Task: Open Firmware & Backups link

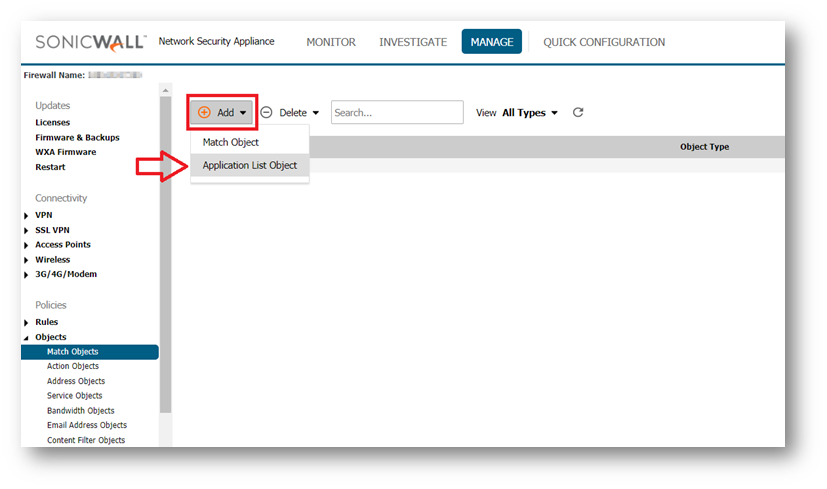Action: (77, 137)
